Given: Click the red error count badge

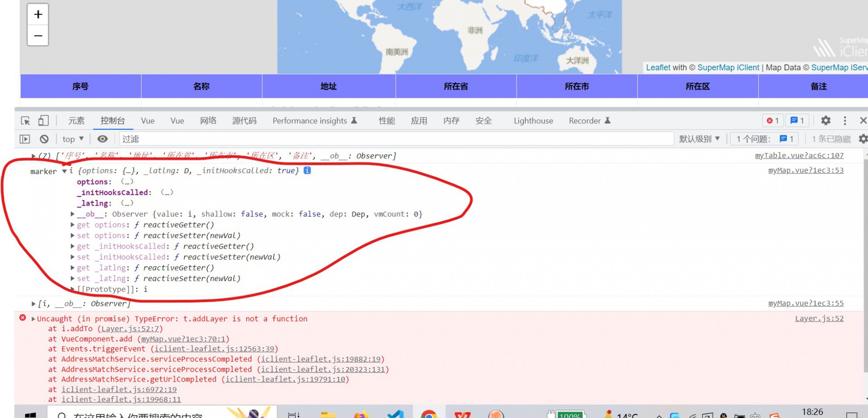Looking at the screenshot, I should click(773, 121).
